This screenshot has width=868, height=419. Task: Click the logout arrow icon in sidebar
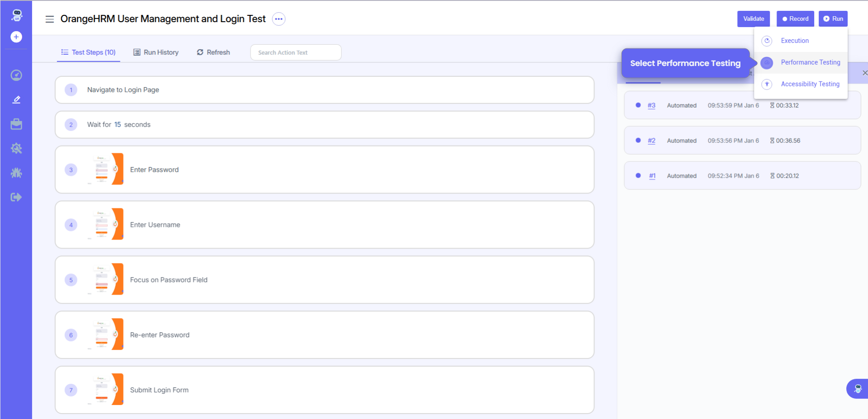pyautogui.click(x=16, y=197)
